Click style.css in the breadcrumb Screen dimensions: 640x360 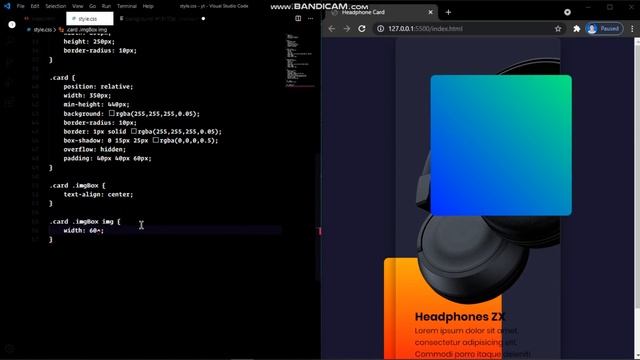point(42,29)
